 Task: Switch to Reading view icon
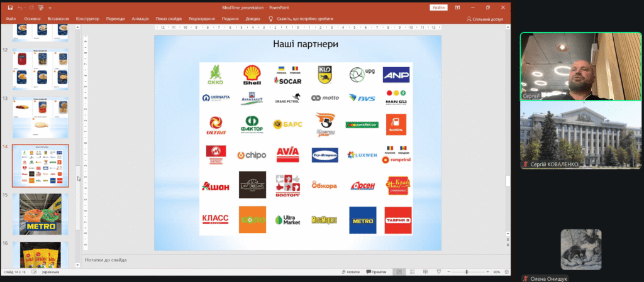click(426, 272)
